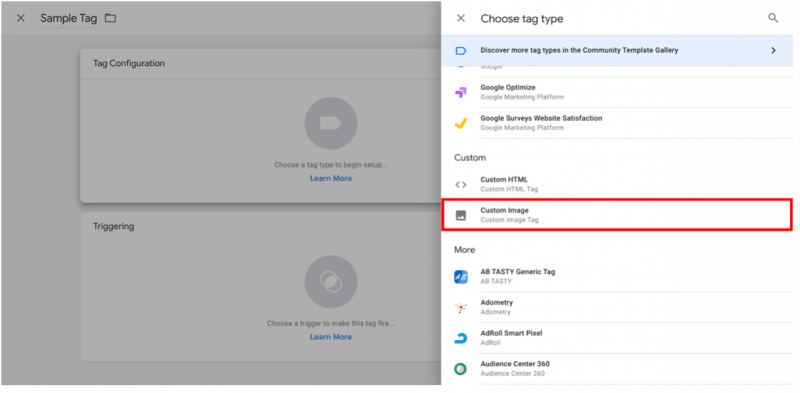Click the purple Google Optimize icon
The width and height of the screenshot is (800, 393).
[x=461, y=92]
